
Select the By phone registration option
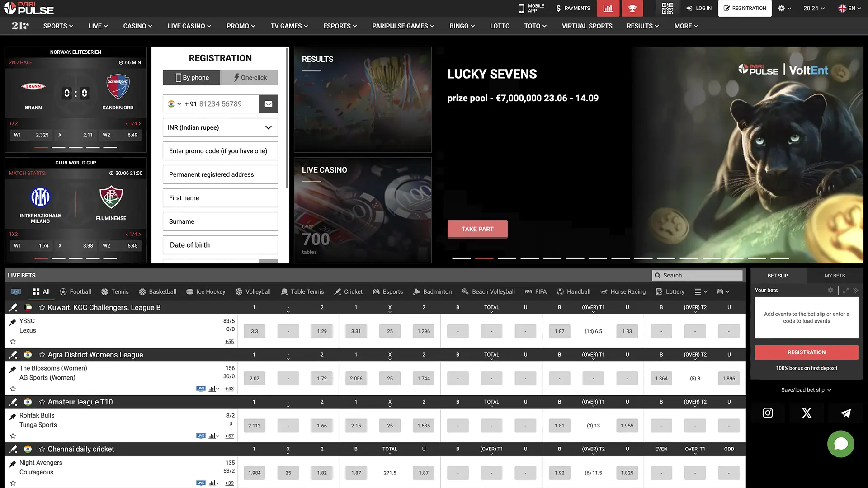tap(192, 78)
